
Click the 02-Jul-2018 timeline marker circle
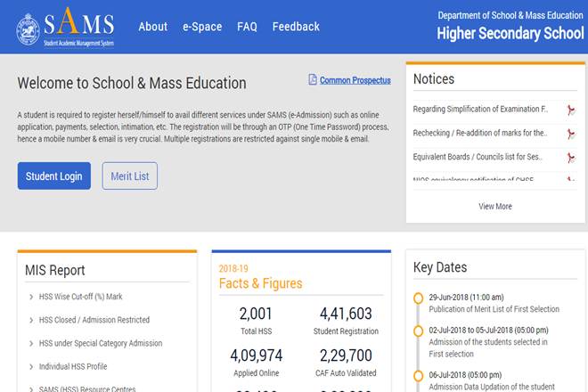click(418, 330)
